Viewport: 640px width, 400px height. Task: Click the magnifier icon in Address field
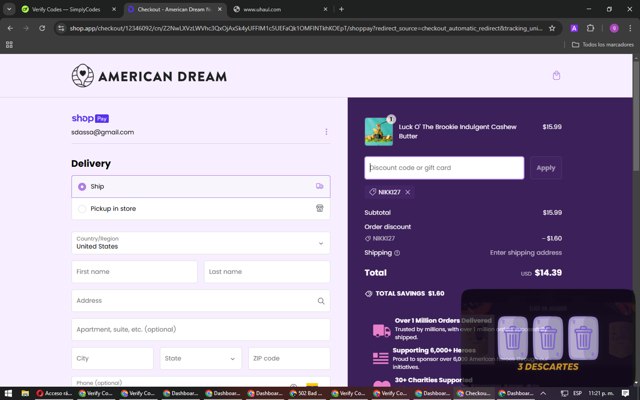pos(321,301)
